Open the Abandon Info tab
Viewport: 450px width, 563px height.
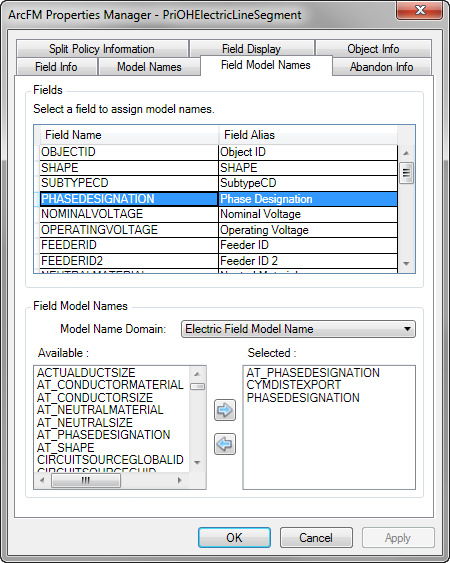381,67
